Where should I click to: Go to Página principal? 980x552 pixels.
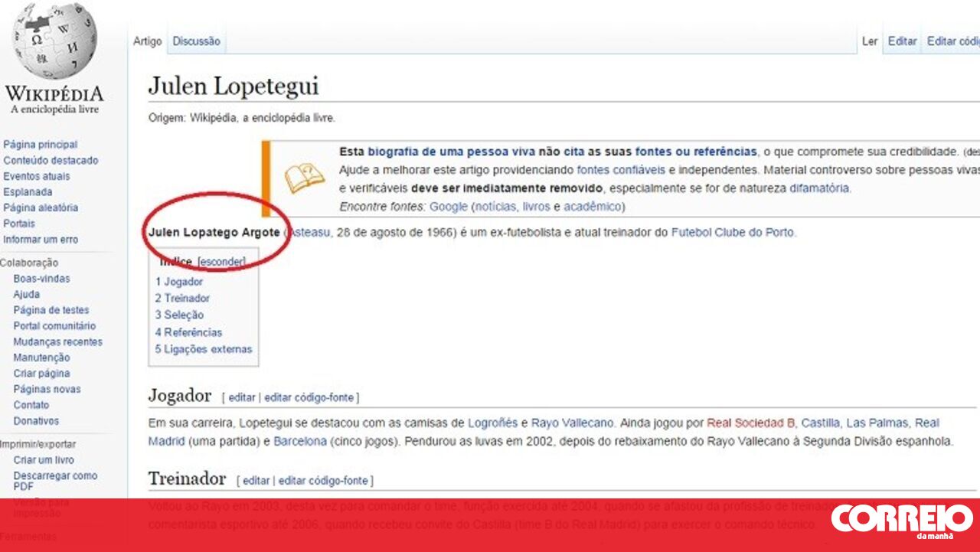tap(40, 145)
